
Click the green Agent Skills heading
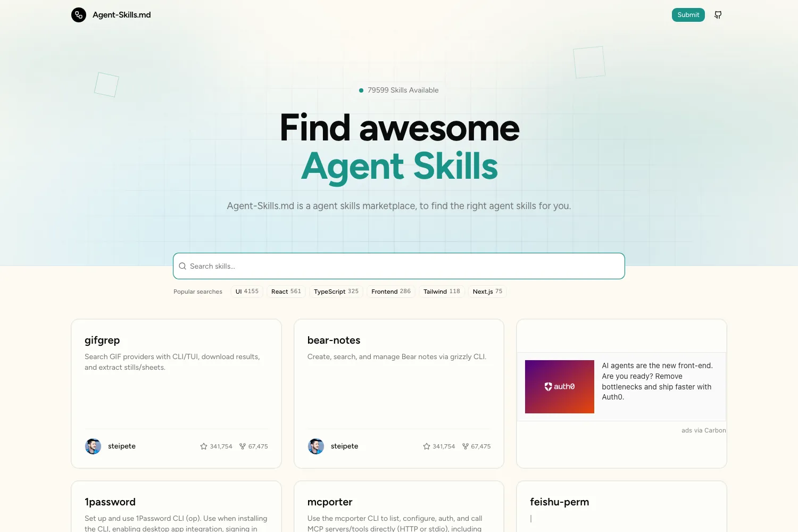point(400,167)
